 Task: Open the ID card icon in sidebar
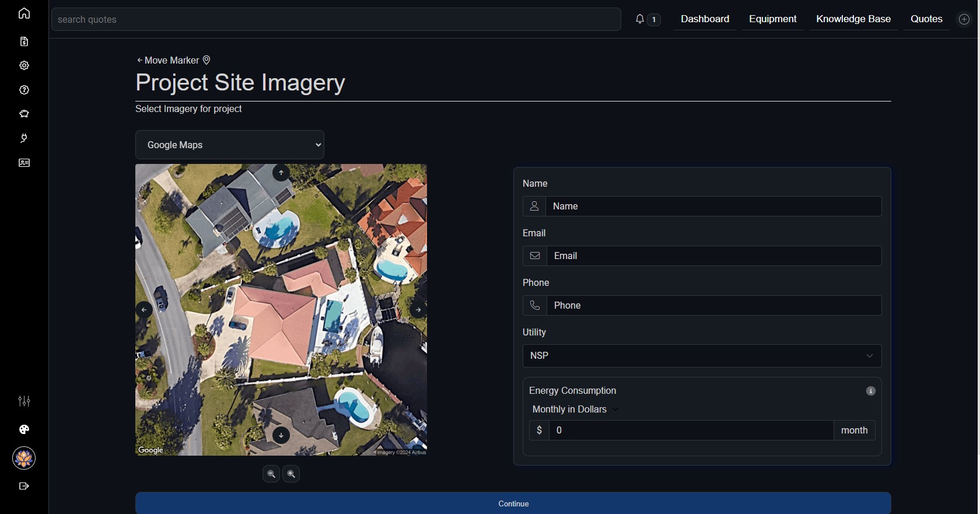click(24, 163)
